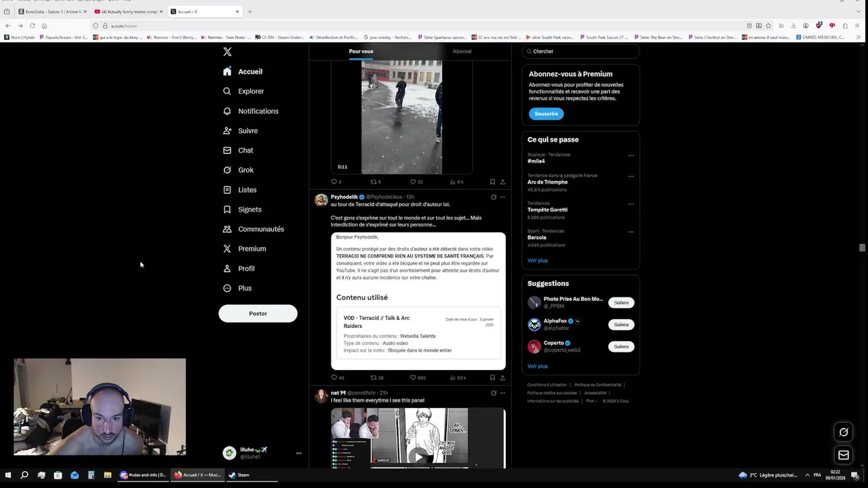Click the X logo in the sidebar

coord(227,52)
